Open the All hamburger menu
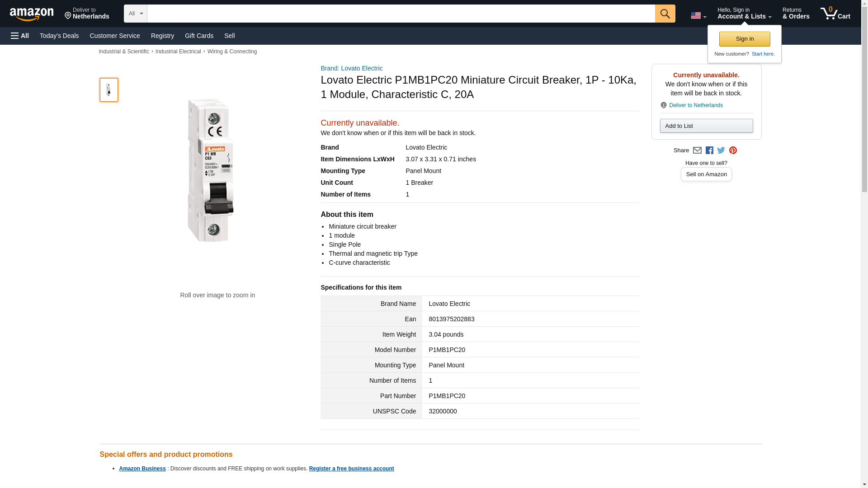Screen dimensions: 868x488 coord(20,36)
